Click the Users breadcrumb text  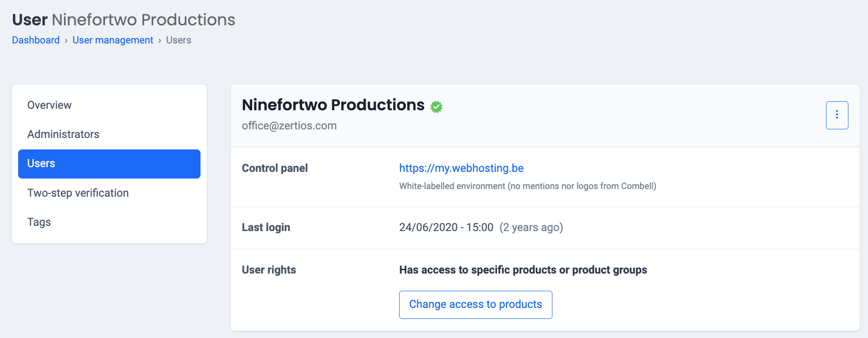(179, 40)
